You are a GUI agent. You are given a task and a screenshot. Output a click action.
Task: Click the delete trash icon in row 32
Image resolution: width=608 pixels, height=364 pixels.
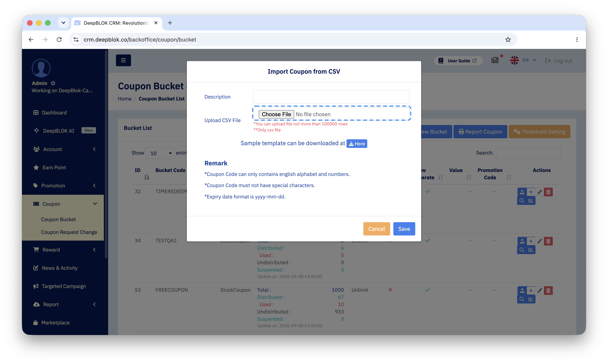point(548,192)
